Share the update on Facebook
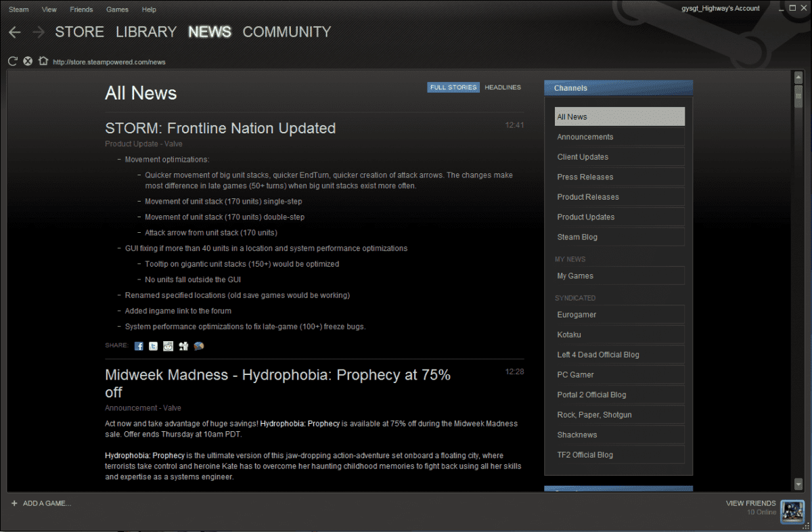This screenshot has height=532, width=812. [139, 346]
